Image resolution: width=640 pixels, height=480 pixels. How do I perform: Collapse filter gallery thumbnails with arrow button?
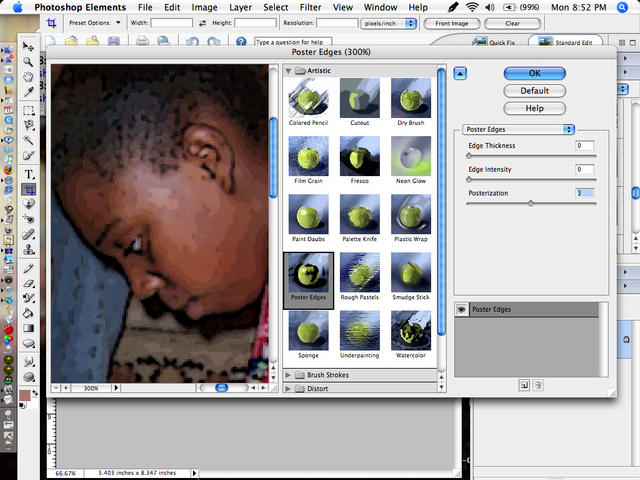460,74
